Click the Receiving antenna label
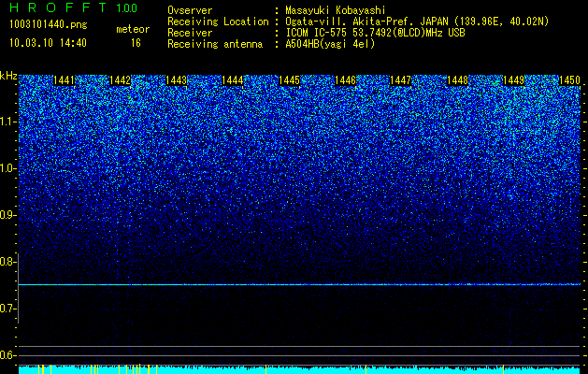This screenshot has width=588, height=374. tap(215, 44)
